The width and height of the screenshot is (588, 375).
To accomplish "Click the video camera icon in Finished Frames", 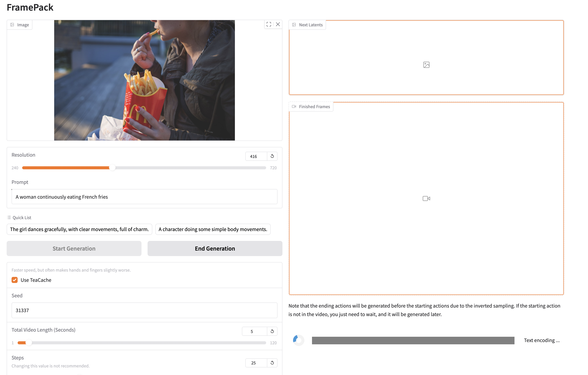I will click(x=426, y=198).
